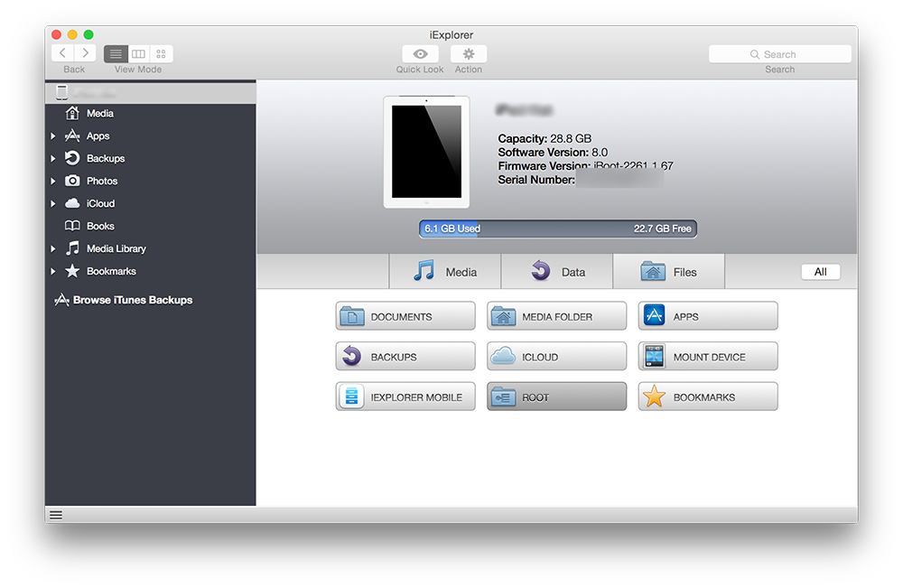The width and height of the screenshot is (903, 588).
Task: Click the storage usage bar
Action: 558,229
